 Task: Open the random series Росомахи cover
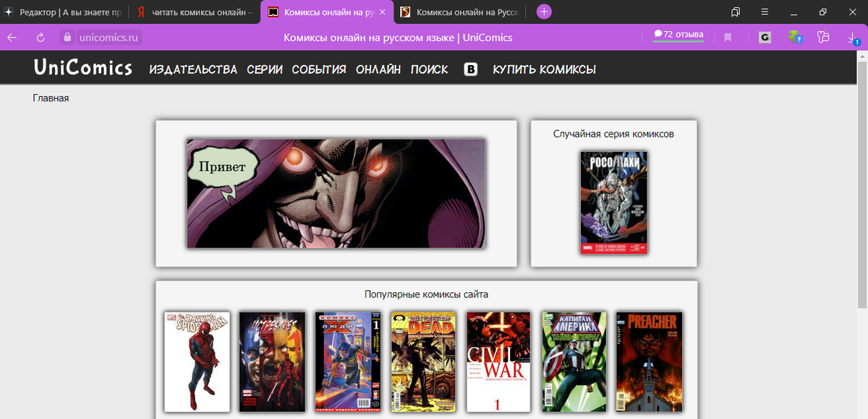(x=613, y=203)
